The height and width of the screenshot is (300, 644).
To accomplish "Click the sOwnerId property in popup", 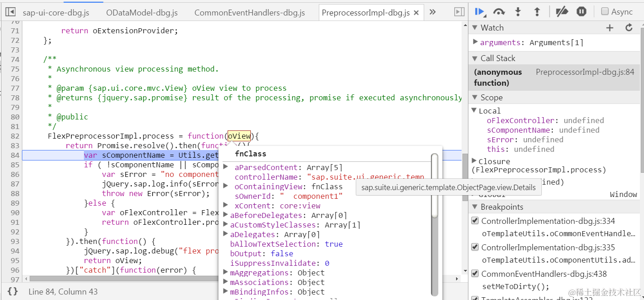I will click(289, 196).
